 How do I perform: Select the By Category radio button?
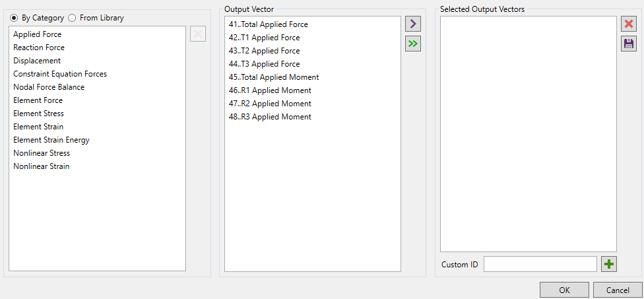[x=14, y=18]
